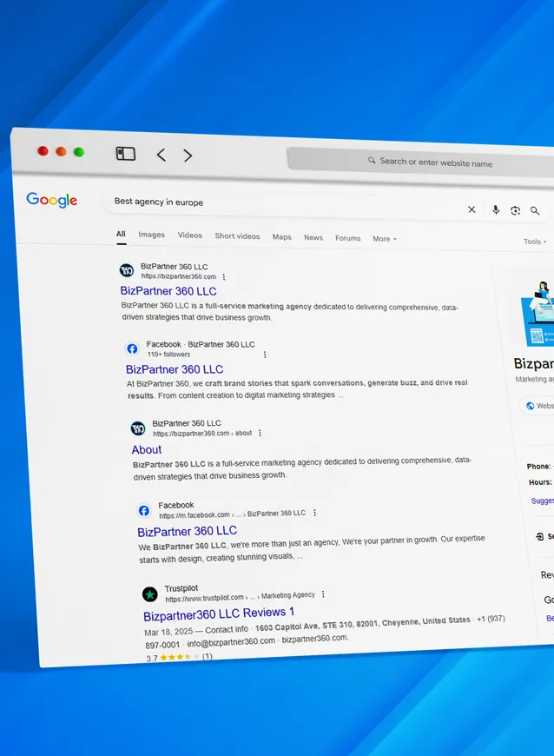554x756 pixels.
Task: Open Bizpartner360 LLC Reviews 1 link
Action: (x=219, y=613)
